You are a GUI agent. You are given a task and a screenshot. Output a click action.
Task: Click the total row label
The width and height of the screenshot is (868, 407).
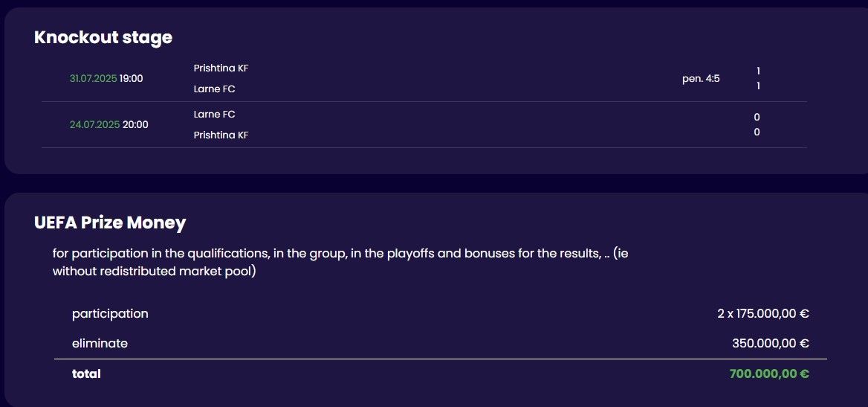[x=86, y=374]
